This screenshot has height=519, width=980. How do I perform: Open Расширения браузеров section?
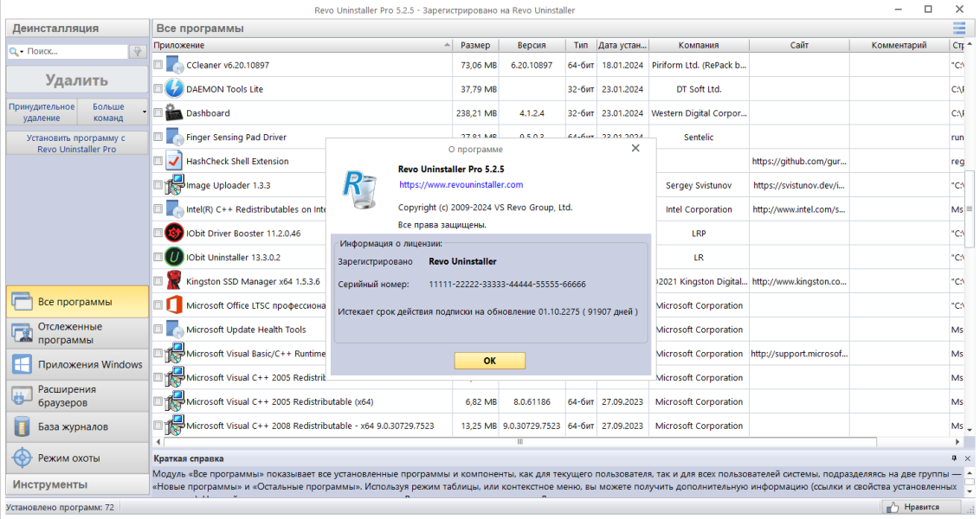pos(78,395)
